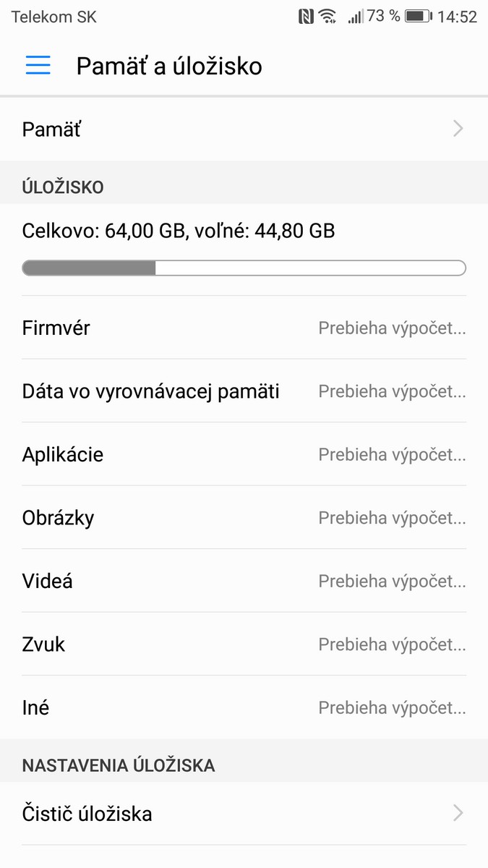Open the Čistič úložiska entry
Viewport: 488px width, 868px height.
point(87,814)
